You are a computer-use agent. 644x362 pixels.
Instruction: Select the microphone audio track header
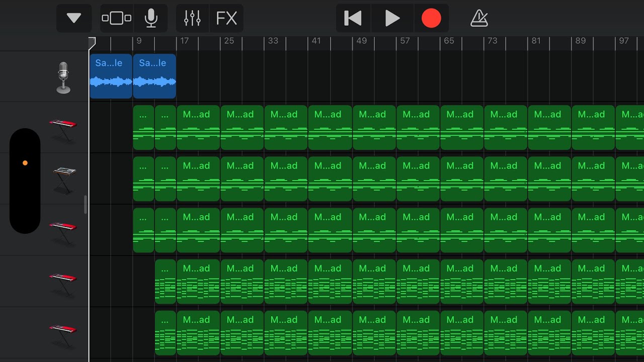63,77
